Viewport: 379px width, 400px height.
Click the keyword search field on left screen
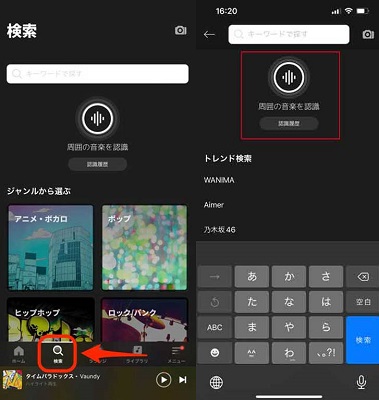[97, 74]
